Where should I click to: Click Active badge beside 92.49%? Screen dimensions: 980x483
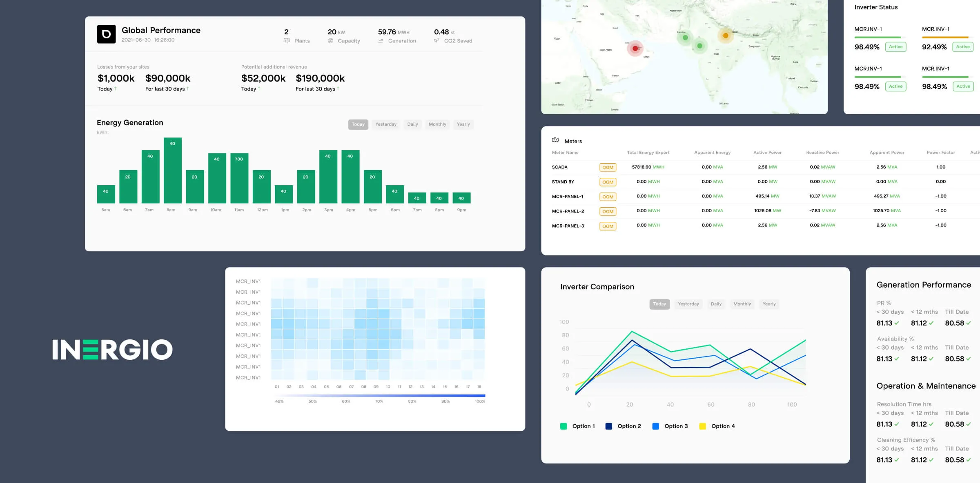click(962, 47)
